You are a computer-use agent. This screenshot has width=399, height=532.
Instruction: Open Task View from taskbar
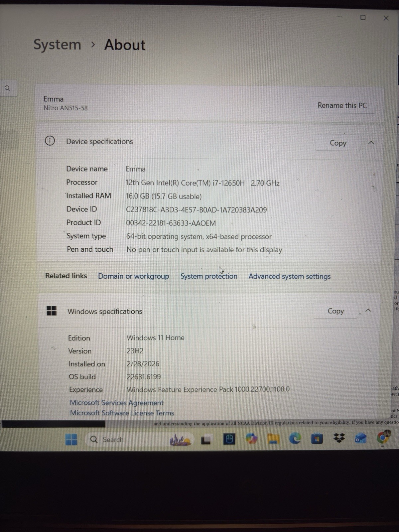[206, 440]
